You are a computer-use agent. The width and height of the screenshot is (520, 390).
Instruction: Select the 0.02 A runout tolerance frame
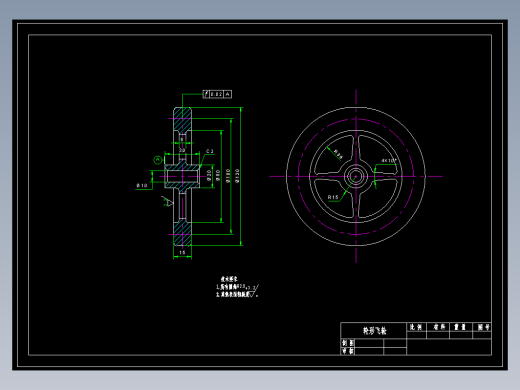click(x=217, y=94)
